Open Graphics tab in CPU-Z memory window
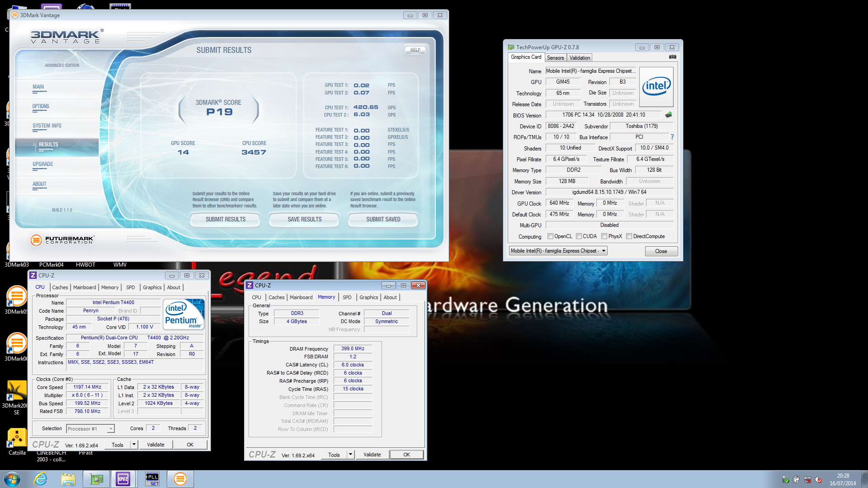Viewport: 868px width, 488px height. tap(368, 297)
